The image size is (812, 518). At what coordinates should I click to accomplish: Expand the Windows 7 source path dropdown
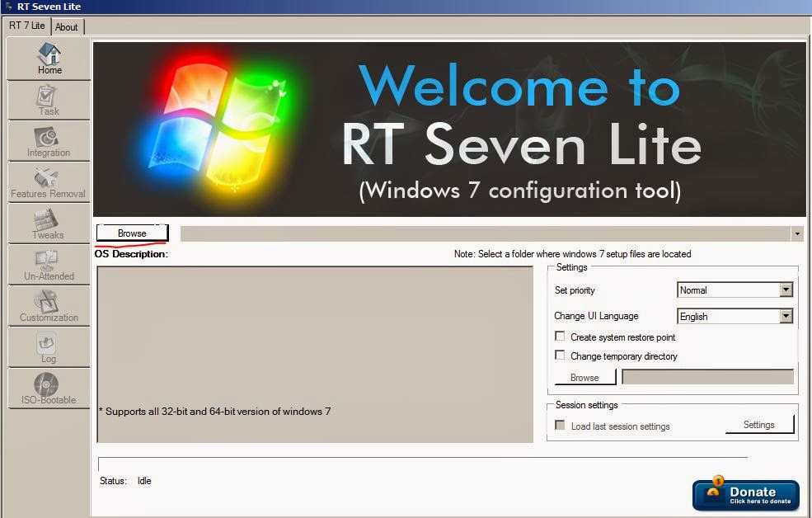click(x=797, y=233)
